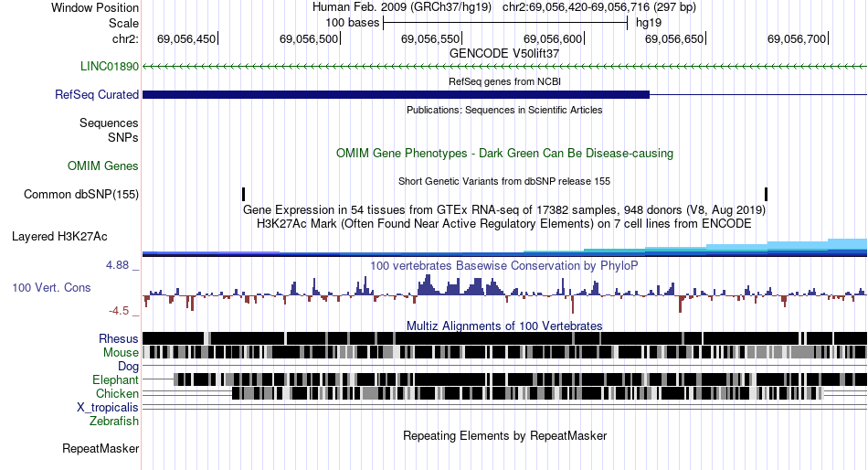
Task: Click the LINC01890 green arrow gene line
Action: (x=504, y=67)
